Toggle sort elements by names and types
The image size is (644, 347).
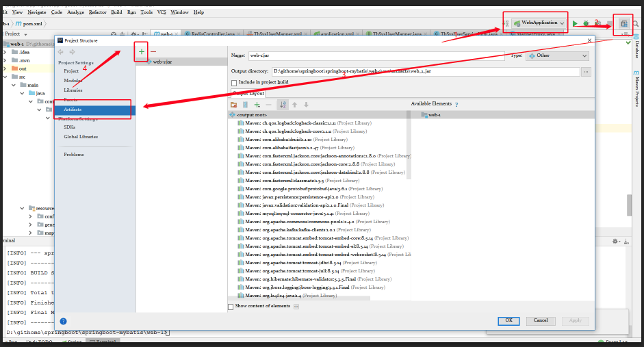click(x=283, y=105)
